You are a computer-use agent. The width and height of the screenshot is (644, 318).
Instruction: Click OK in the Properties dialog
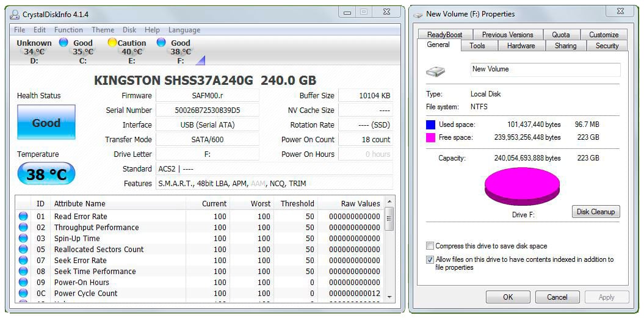(508, 297)
